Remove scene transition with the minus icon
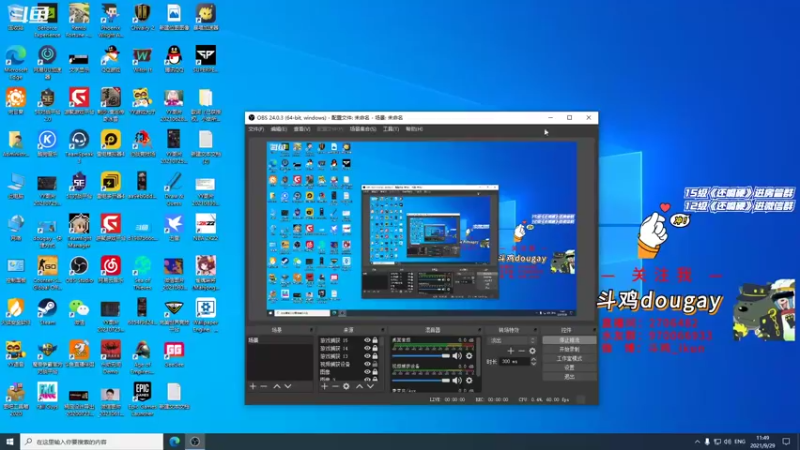This screenshot has height=450, width=800. pos(521,351)
